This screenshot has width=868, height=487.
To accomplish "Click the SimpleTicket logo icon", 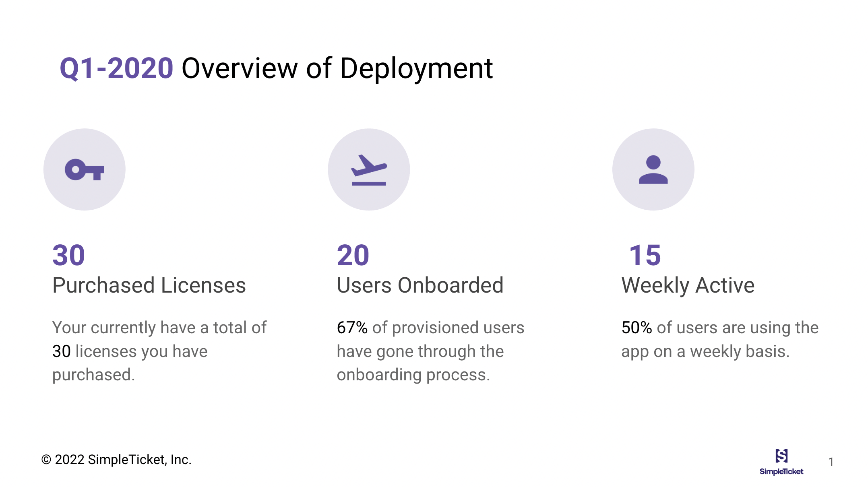I will (781, 456).
